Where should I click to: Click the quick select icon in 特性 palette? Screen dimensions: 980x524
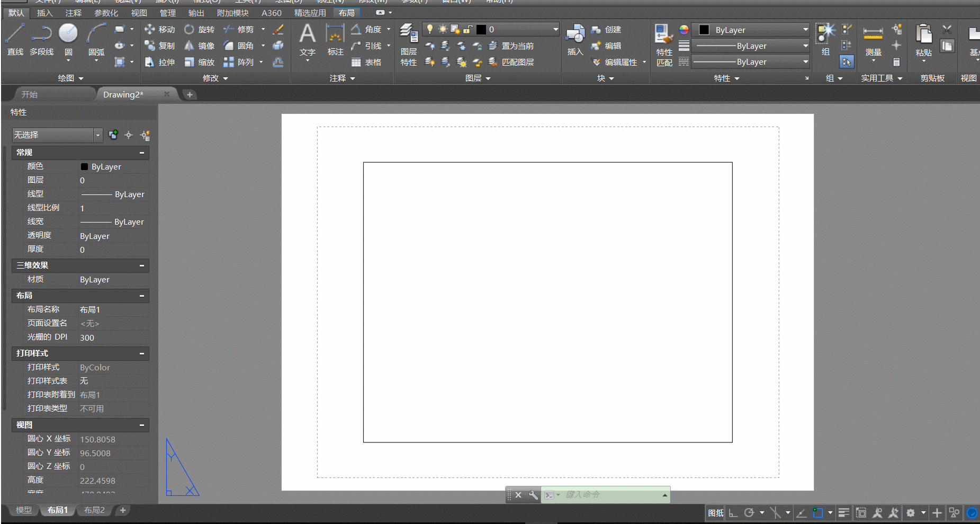145,135
